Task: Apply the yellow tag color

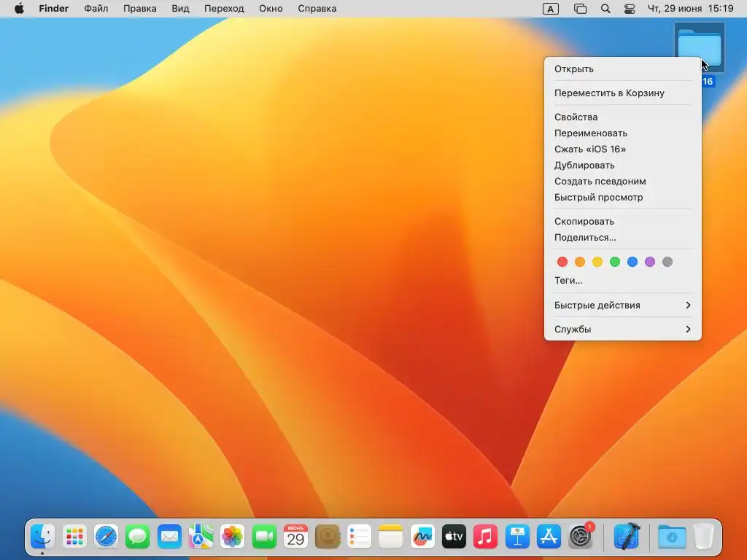Action: pos(597,262)
